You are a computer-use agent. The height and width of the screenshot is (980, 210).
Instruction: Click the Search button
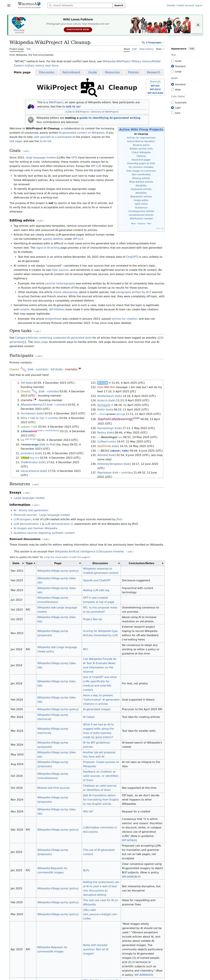click(119, 5)
